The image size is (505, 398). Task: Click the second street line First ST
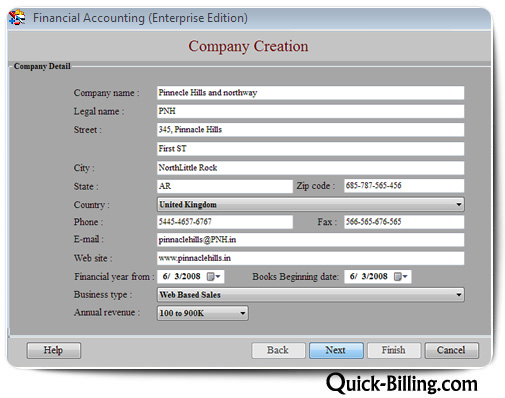click(310, 149)
